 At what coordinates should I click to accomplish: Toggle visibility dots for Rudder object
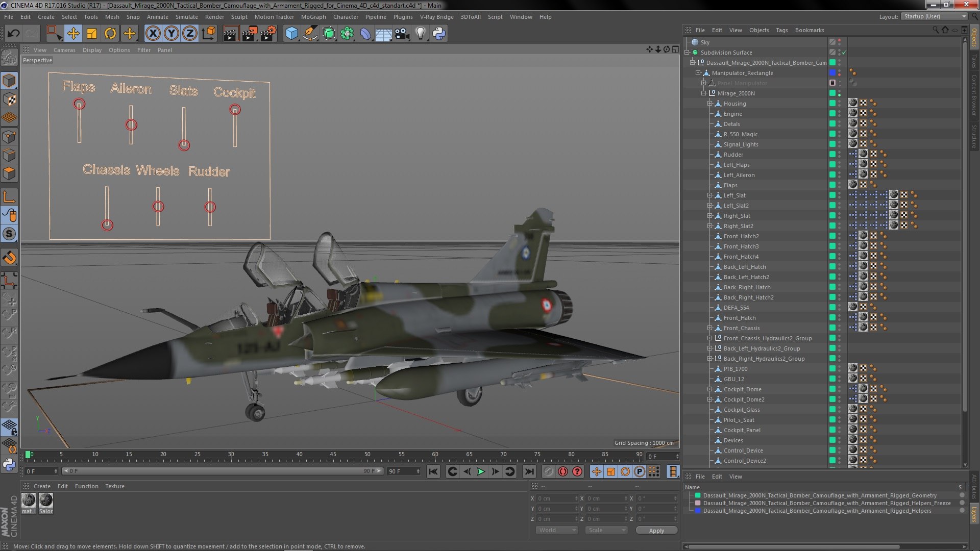click(x=840, y=155)
